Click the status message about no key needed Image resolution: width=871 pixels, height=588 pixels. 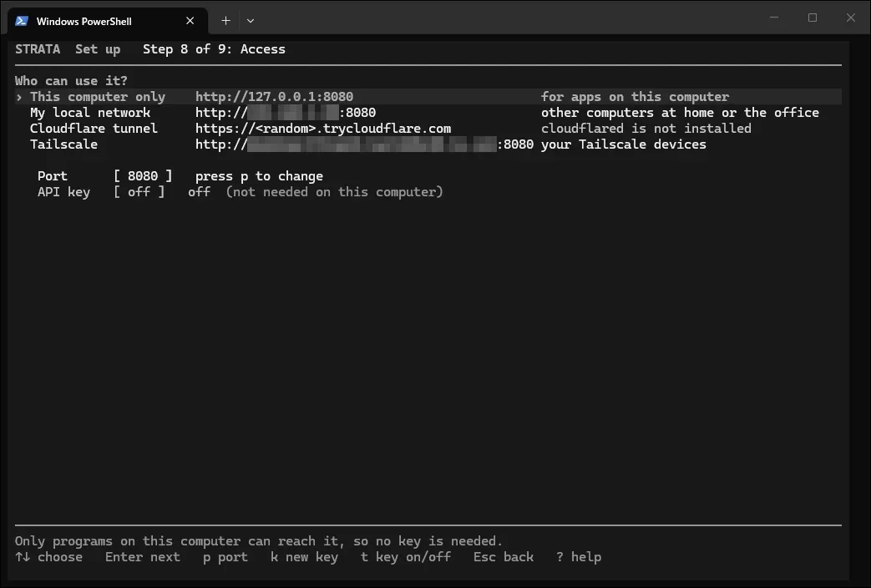pos(259,540)
